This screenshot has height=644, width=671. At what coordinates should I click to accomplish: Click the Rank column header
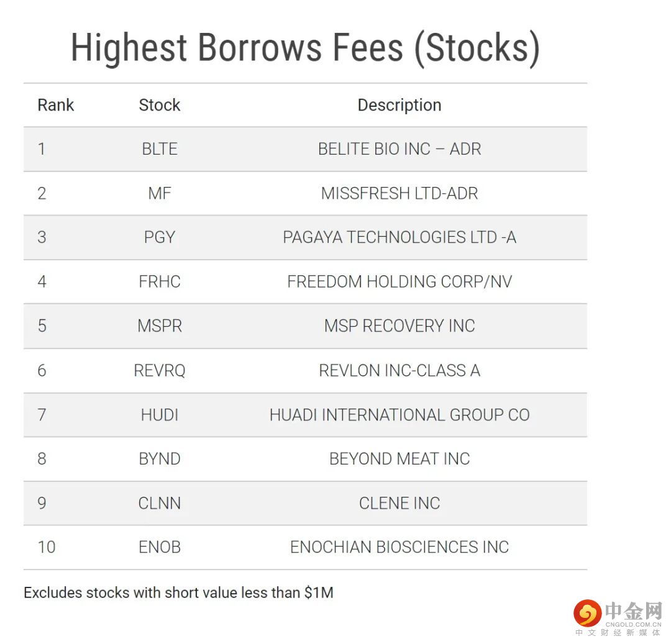click(55, 105)
